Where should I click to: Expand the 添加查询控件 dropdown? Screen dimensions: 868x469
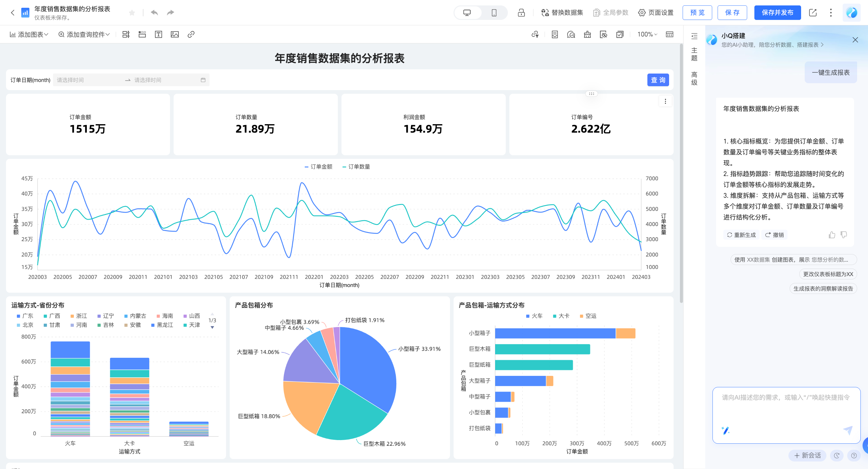pyautogui.click(x=84, y=34)
